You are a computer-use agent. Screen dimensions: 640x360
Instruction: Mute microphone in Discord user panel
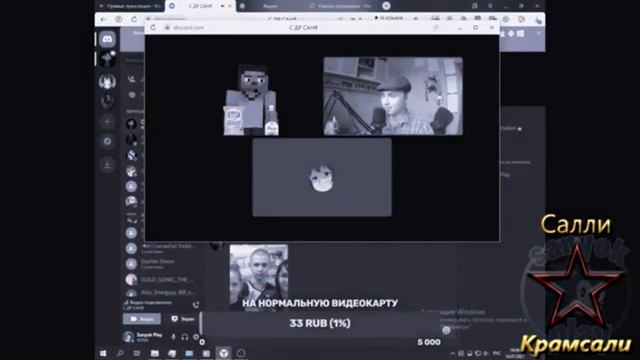pos(173,337)
